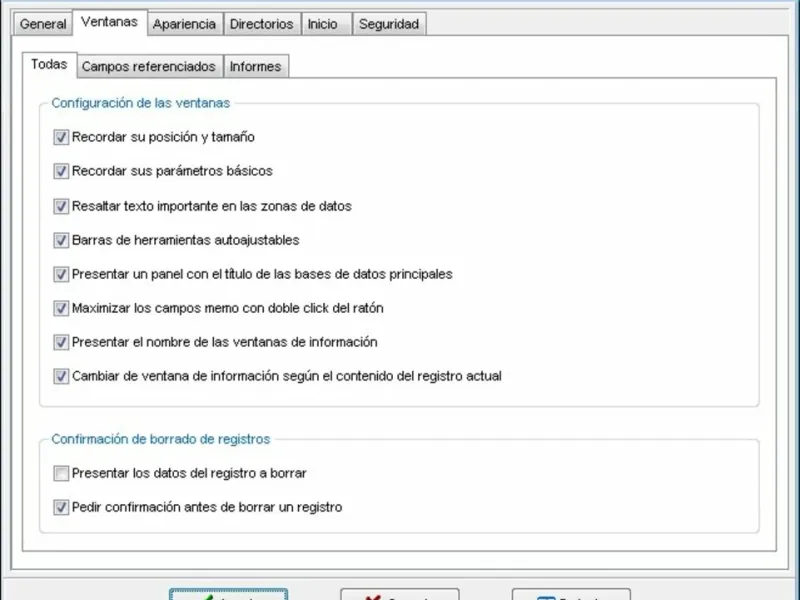
Task: Open the Apariencia tab
Action: click(184, 24)
